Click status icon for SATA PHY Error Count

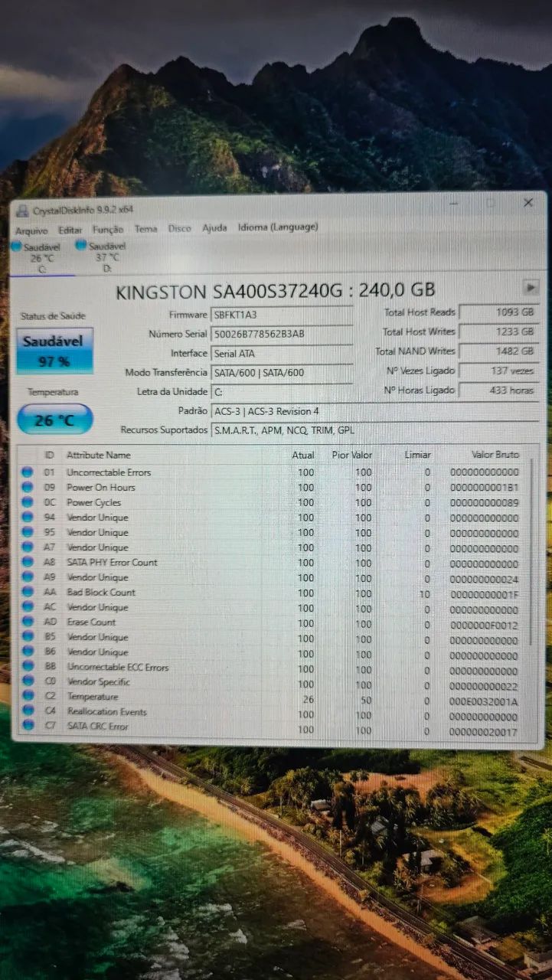[x=28, y=562]
